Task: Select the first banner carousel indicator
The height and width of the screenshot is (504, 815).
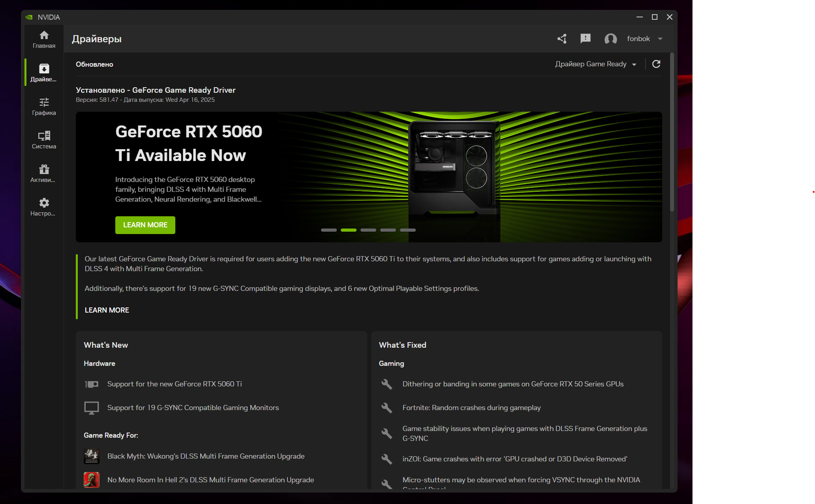Action: [x=329, y=230]
